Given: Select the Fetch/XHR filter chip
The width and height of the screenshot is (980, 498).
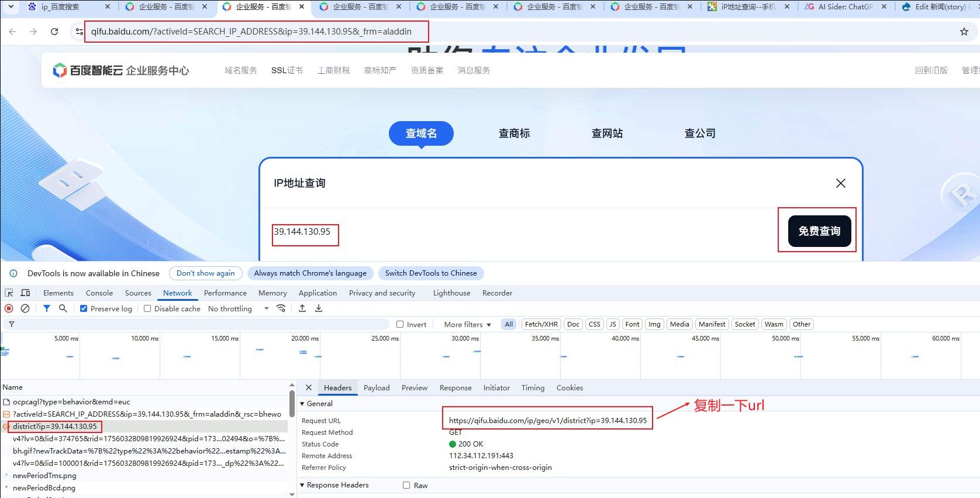Looking at the screenshot, I should 541,324.
